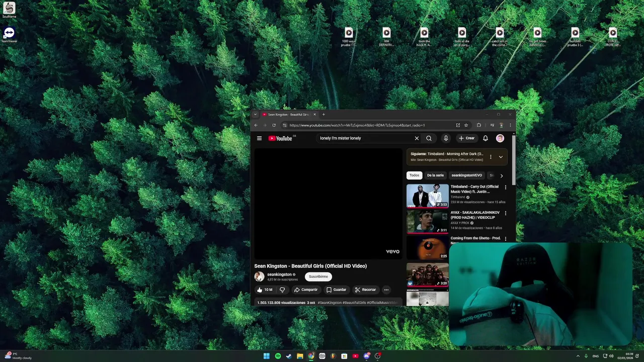The width and height of the screenshot is (644, 362).
Task: Open options for Coming From the Ghetto
Action: pyautogui.click(x=506, y=239)
